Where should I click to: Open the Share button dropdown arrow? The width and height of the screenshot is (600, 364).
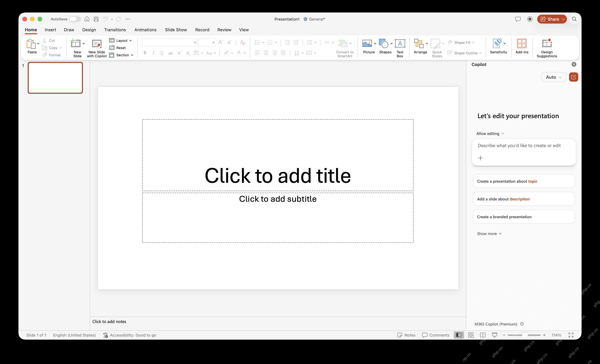coord(563,19)
